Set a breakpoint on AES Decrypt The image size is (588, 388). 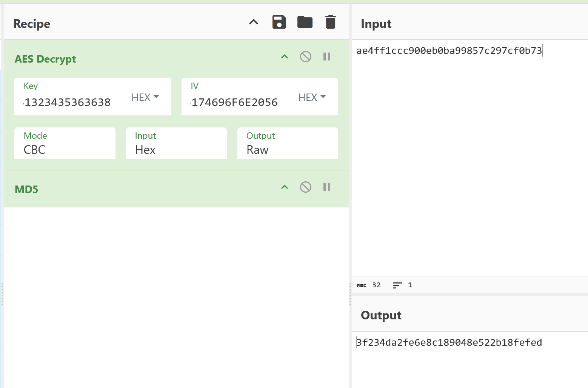coord(327,57)
